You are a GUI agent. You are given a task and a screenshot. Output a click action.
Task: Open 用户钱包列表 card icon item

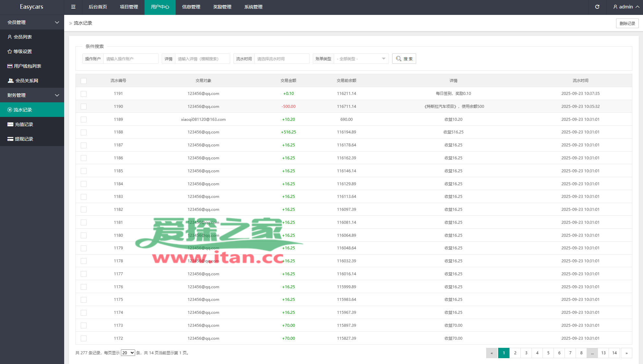click(27, 66)
